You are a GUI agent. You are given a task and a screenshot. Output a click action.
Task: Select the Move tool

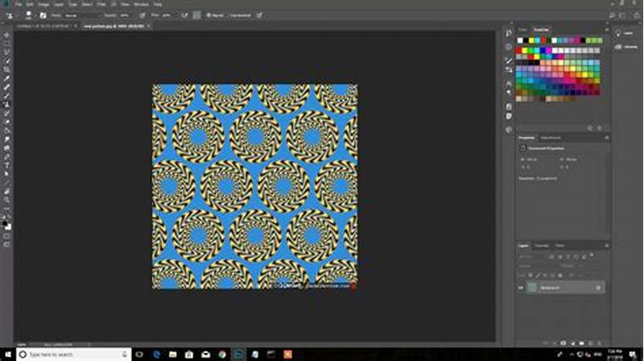pos(6,35)
